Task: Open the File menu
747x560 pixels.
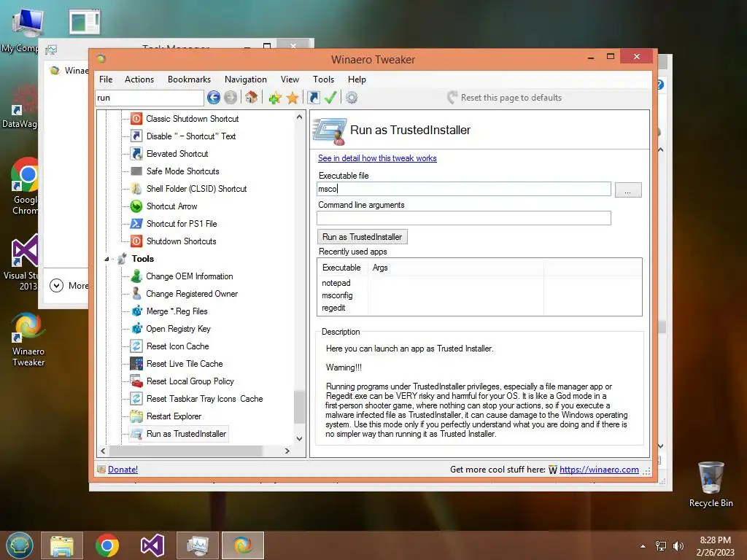Action: pyautogui.click(x=106, y=79)
